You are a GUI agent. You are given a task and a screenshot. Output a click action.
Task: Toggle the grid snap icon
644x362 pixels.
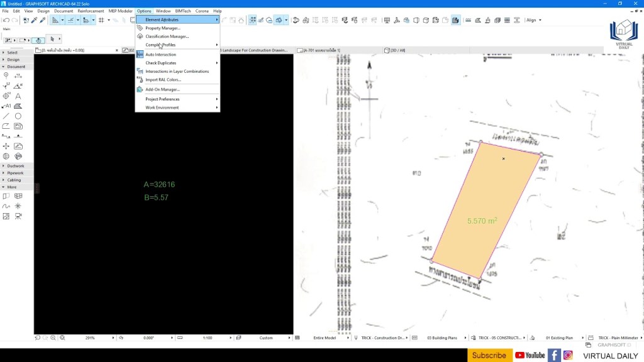click(x=102, y=21)
